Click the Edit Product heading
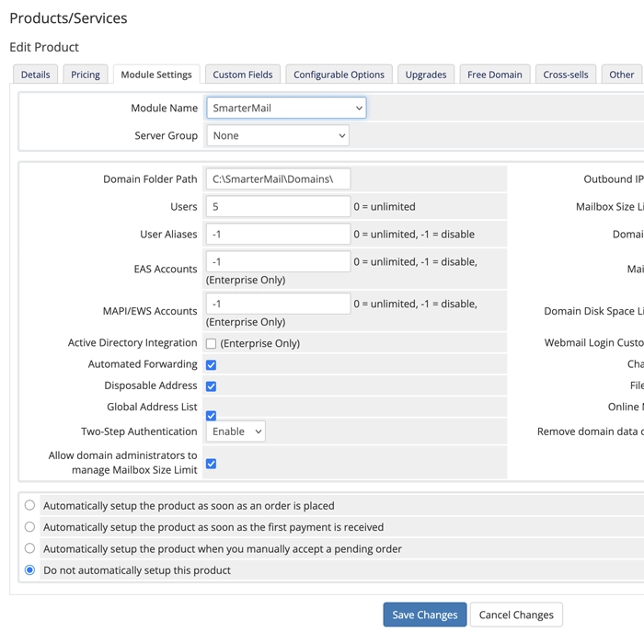The height and width of the screenshot is (644, 644). click(44, 47)
